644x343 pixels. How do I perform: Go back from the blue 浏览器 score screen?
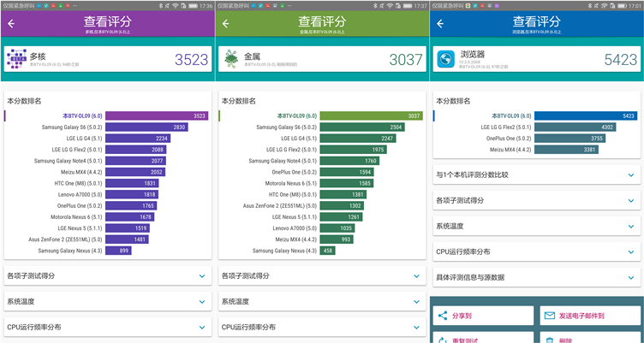tap(440, 24)
